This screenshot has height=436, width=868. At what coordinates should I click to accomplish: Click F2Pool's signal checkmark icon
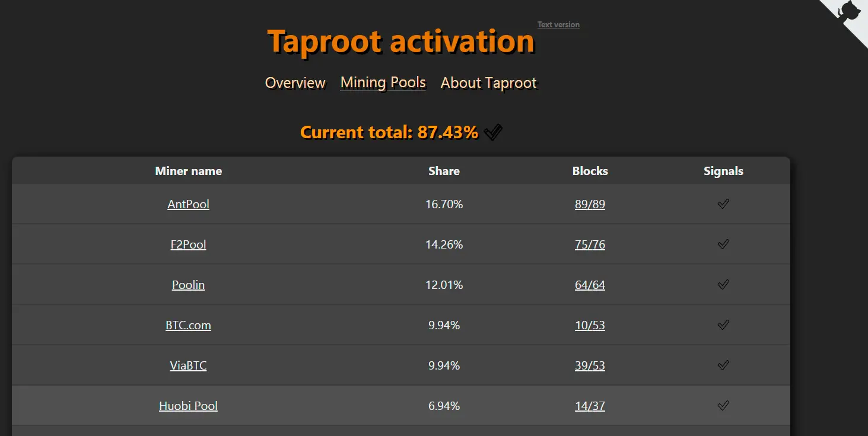coord(723,244)
